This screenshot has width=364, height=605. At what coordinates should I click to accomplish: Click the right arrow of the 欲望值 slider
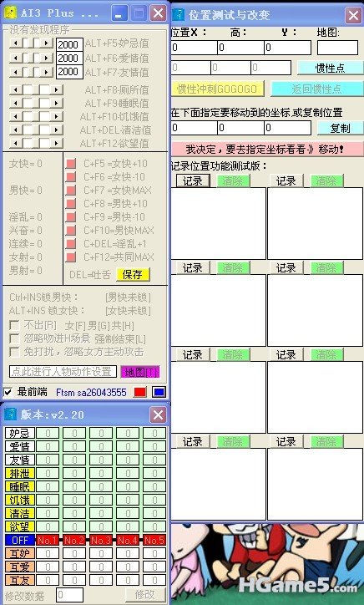coord(57,144)
